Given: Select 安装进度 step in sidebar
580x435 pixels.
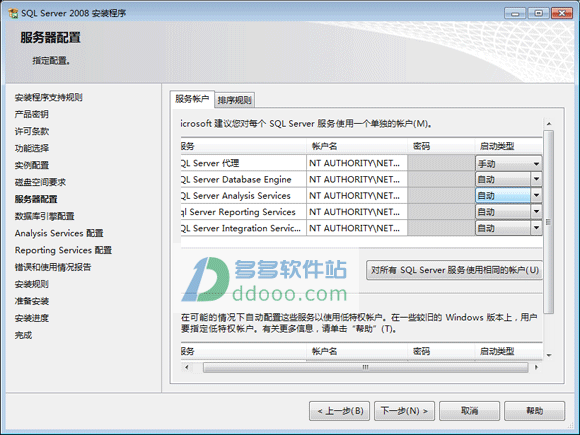Looking at the screenshot, I should [x=32, y=318].
